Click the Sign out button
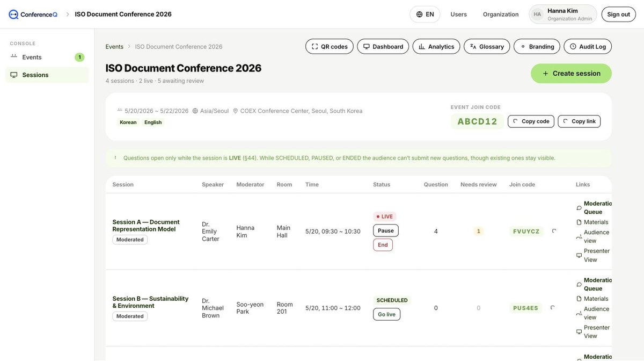 click(x=619, y=15)
